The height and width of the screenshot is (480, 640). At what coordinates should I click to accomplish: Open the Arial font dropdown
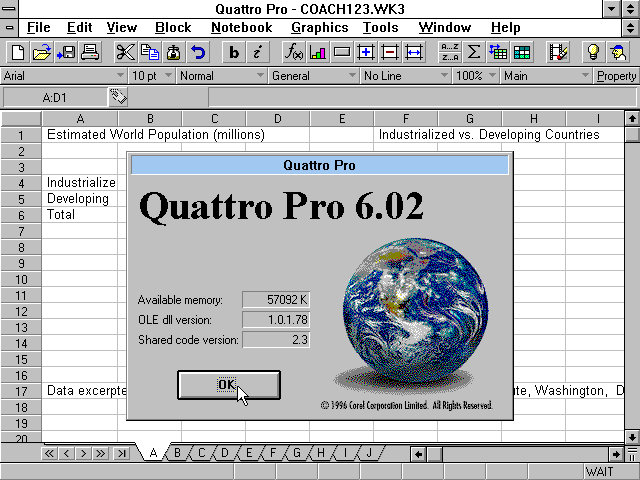pos(63,76)
